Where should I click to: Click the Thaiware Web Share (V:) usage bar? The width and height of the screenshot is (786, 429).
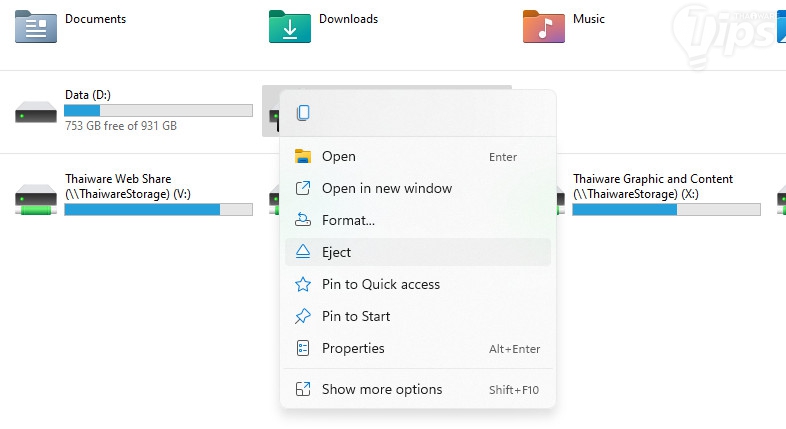click(x=158, y=209)
